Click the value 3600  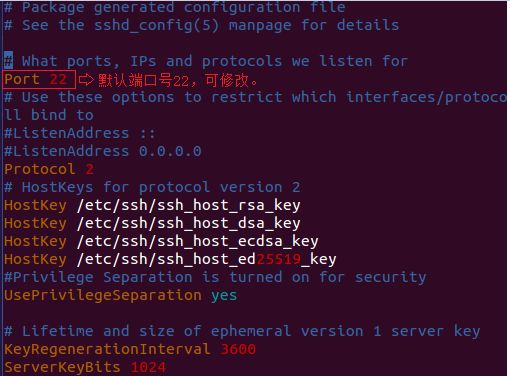click(238, 349)
